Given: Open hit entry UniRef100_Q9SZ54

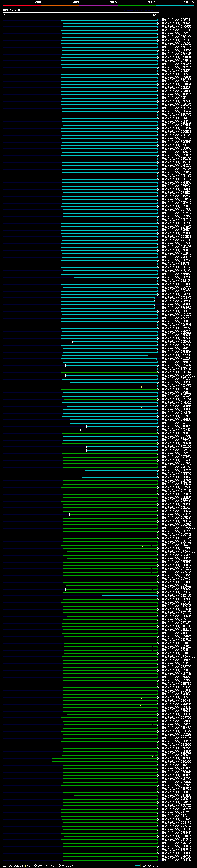Looking at the screenshot, I should click(176, 399).
